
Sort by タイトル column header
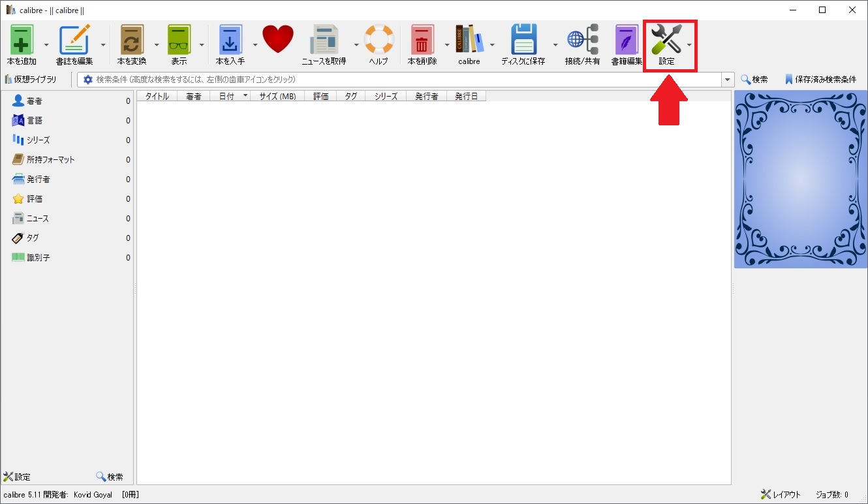click(157, 96)
